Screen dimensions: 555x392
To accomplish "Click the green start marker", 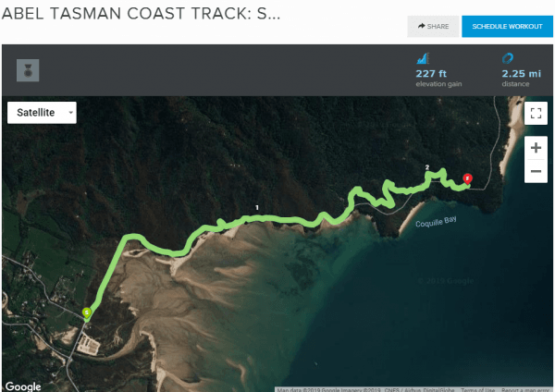I will click(87, 313).
